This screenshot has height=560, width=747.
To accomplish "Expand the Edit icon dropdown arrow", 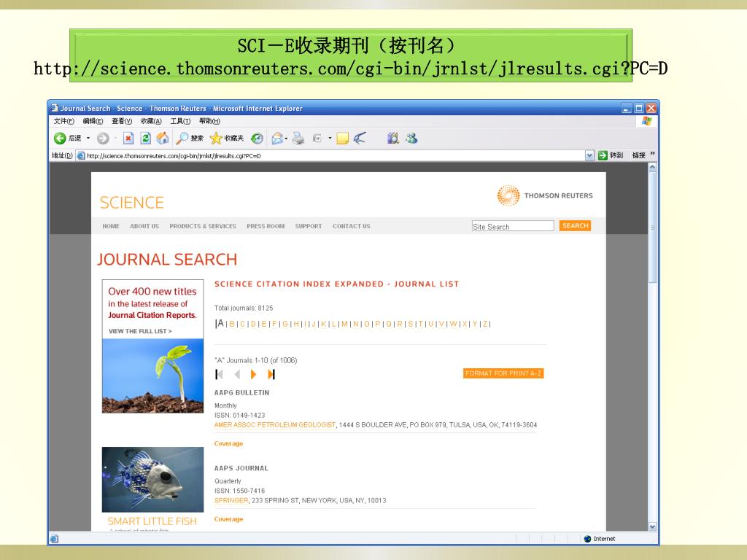I will click(330, 138).
